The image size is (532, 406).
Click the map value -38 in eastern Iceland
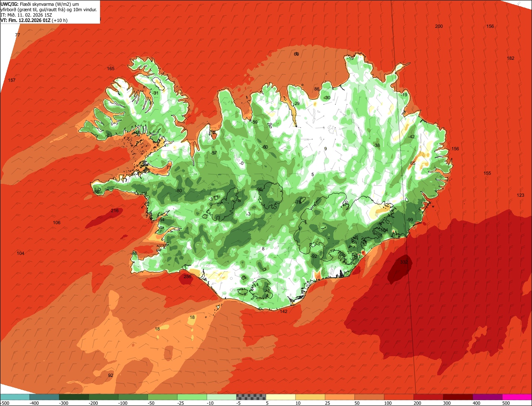coord(377,145)
